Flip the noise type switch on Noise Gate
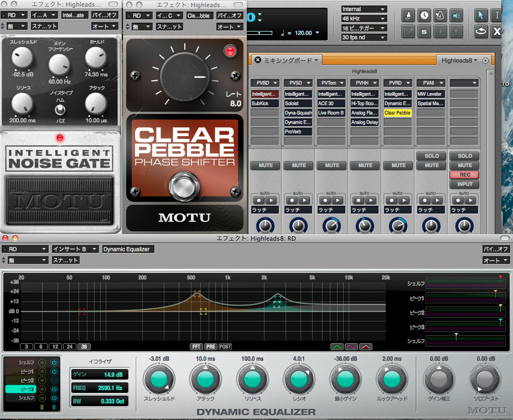The image size is (513, 420). 60,110
